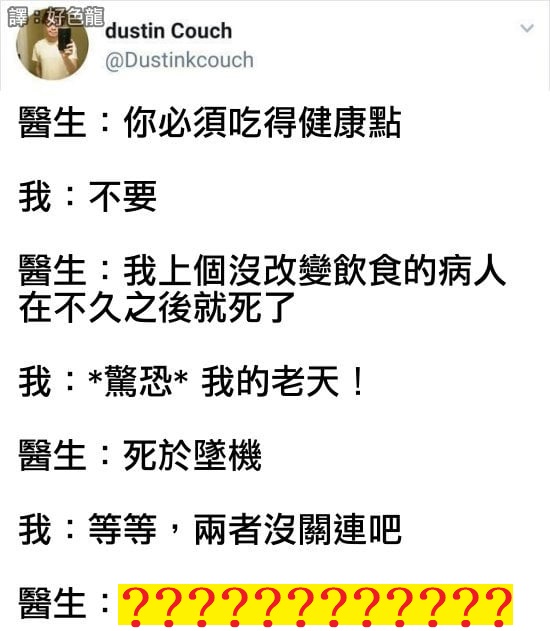The width and height of the screenshot is (550, 631).
Task: Click the phrase "死於墜機"
Action: click(192, 455)
